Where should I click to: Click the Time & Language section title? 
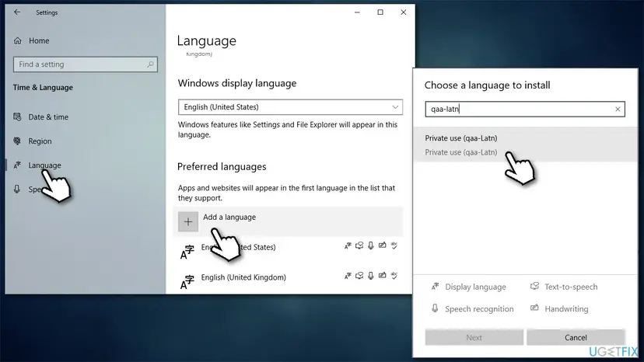[43, 88]
